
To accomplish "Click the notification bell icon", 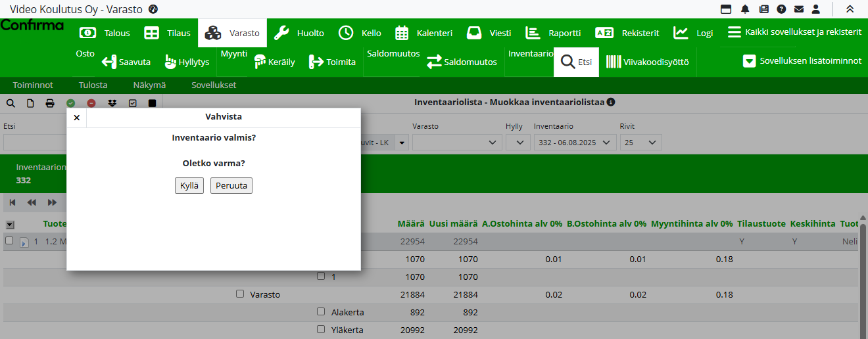I will pos(745,9).
